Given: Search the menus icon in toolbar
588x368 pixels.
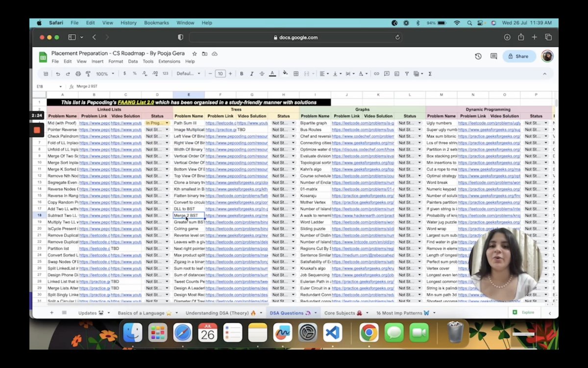Looking at the screenshot, I should [46, 74].
